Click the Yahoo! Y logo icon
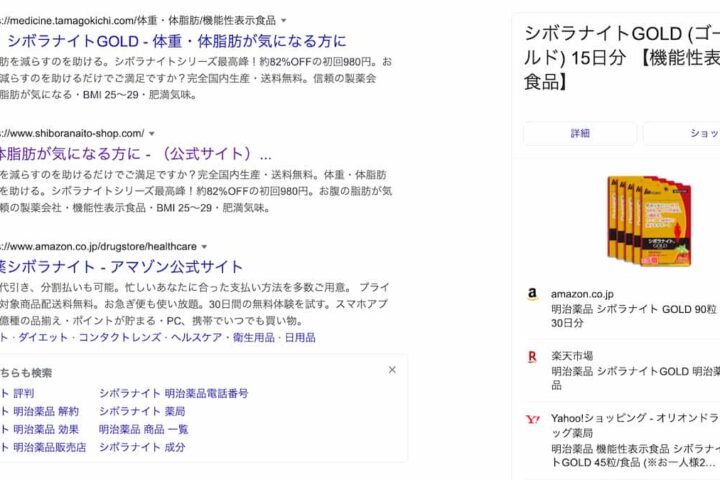The height and width of the screenshot is (480, 720). [x=533, y=419]
